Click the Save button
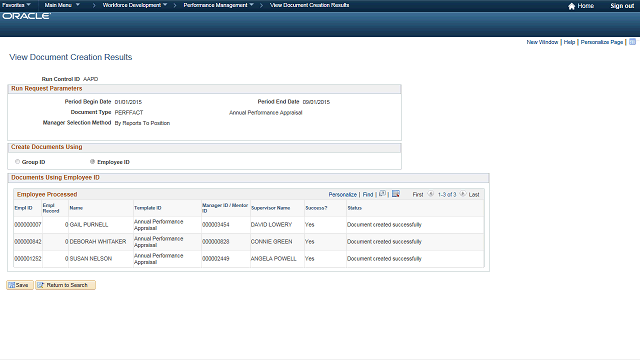Viewport: 640px width, 360px height. 20,285
